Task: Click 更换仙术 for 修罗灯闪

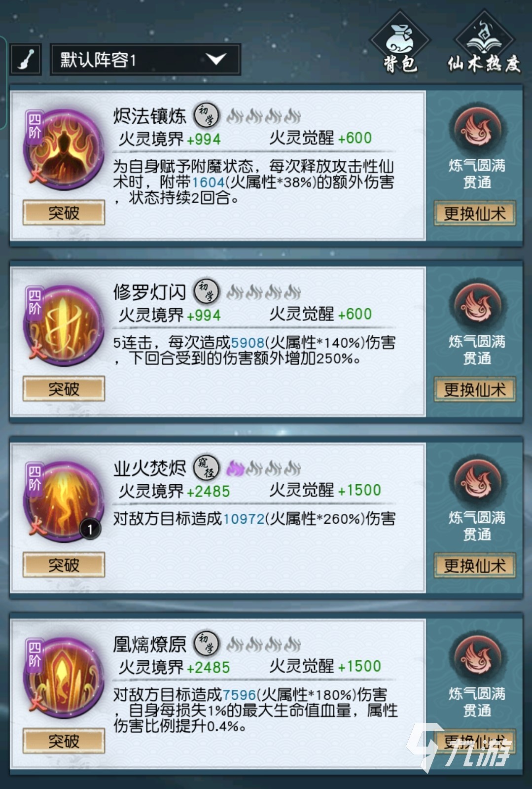Action: tap(475, 390)
